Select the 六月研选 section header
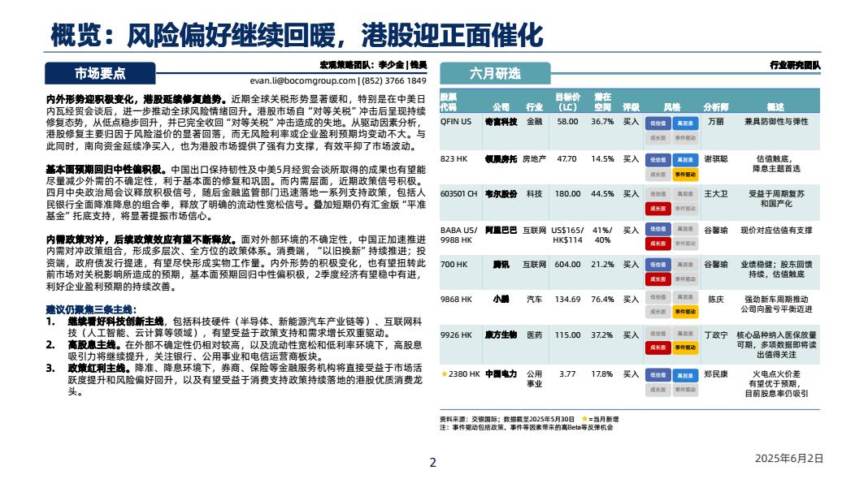This screenshot has height=488, width=868. (x=496, y=73)
